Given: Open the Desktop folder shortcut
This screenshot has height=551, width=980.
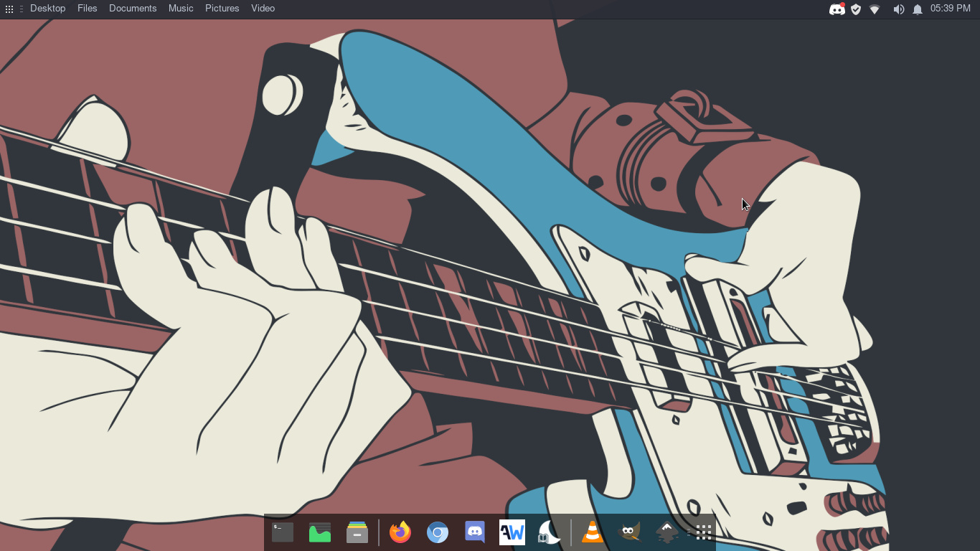Looking at the screenshot, I should pyautogui.click(x=47, y=9).
